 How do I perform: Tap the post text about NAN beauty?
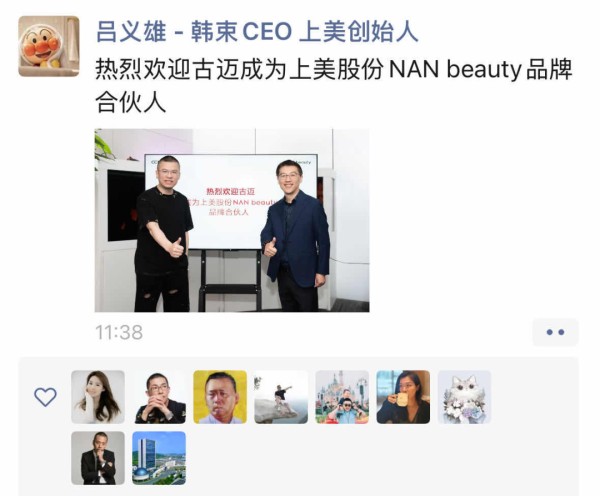coord(334,86)
